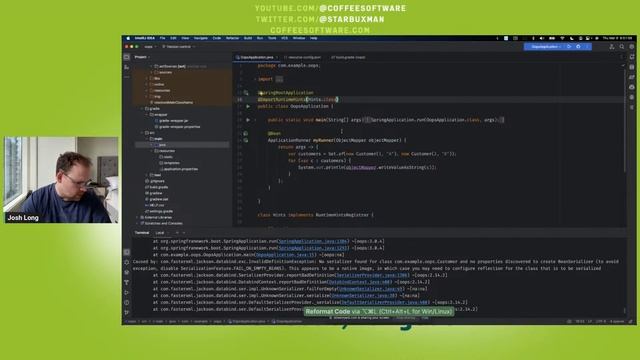
Task: Open Code With Me from the toolbar
Action: click(611, 47)
